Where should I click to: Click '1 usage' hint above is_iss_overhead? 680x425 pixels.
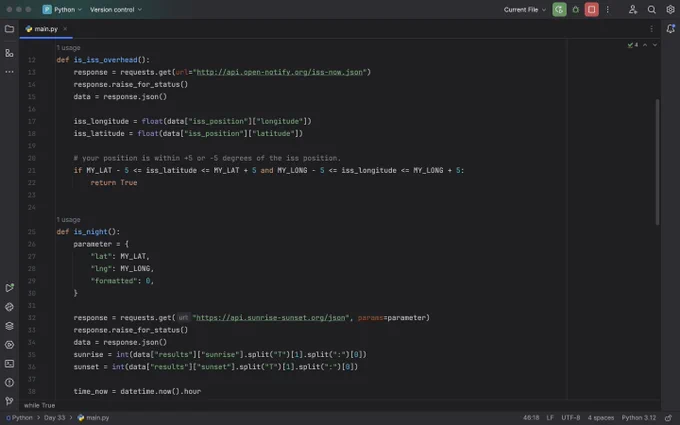pos(69,48)
